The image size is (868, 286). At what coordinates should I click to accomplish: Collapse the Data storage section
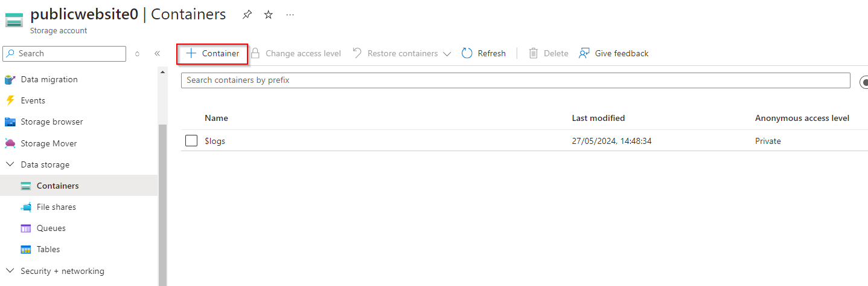pyautogui.click(x=10, y=164)
